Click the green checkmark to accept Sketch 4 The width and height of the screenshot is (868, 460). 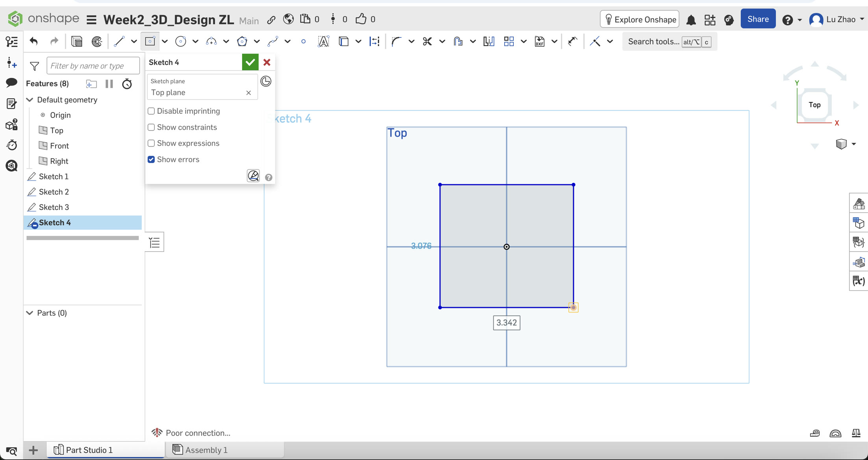pos(250,62)
